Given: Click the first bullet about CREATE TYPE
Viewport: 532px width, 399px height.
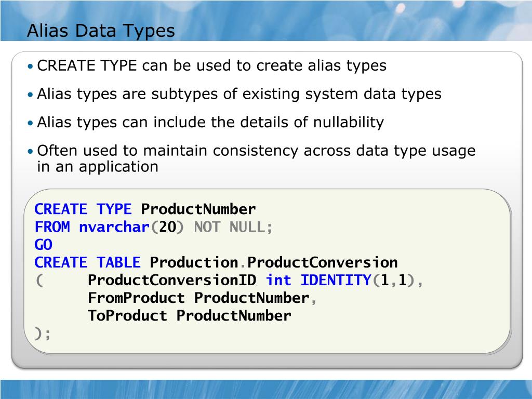Looking at the screenshot, I should (212, 65).
